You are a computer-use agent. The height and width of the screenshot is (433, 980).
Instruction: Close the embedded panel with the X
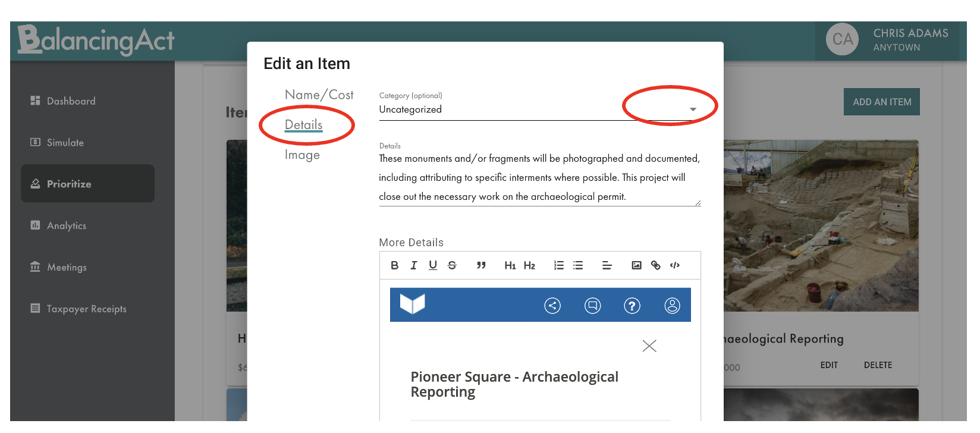pos(649,346)
